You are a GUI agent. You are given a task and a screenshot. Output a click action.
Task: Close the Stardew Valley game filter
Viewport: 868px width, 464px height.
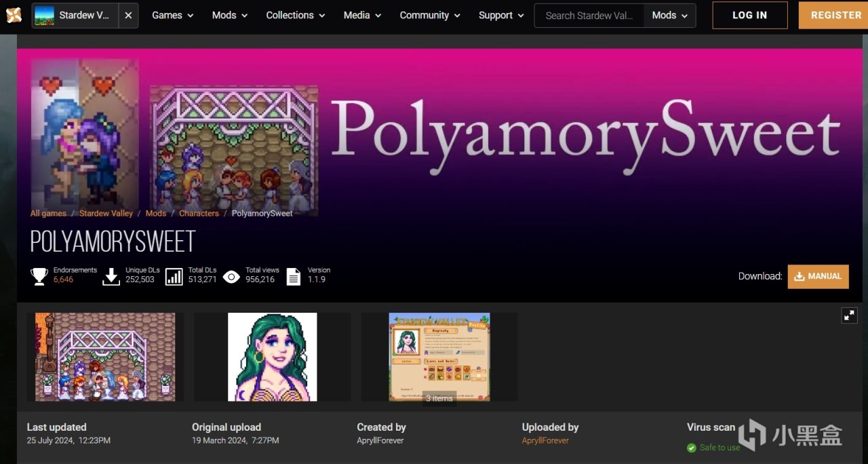click(127, 15)
